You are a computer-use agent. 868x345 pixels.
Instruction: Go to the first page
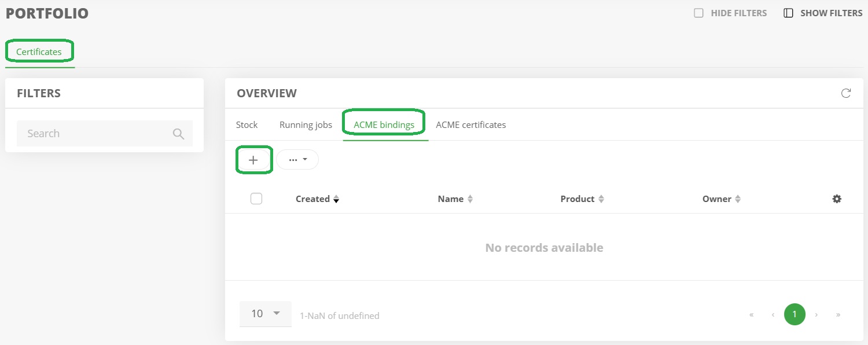point(752,315)
